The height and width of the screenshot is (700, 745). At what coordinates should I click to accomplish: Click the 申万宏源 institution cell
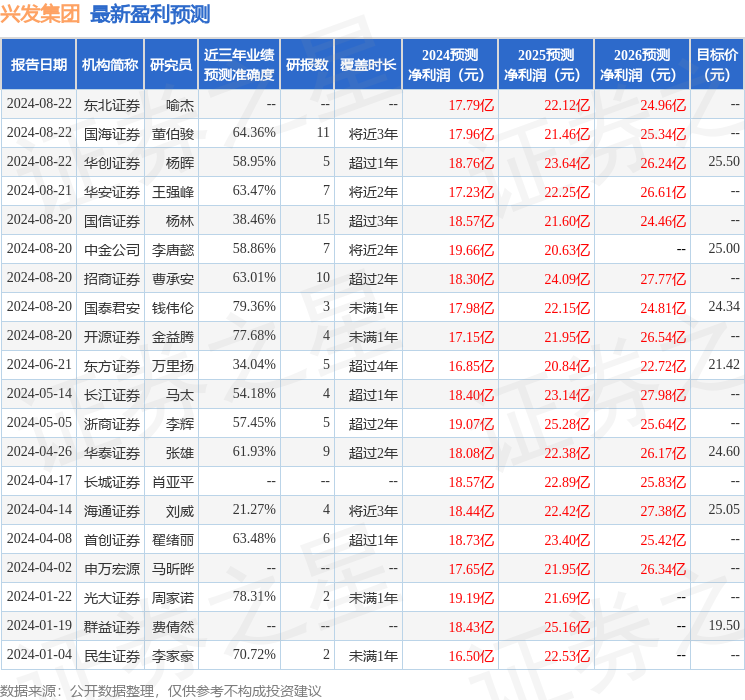point(112,569)
